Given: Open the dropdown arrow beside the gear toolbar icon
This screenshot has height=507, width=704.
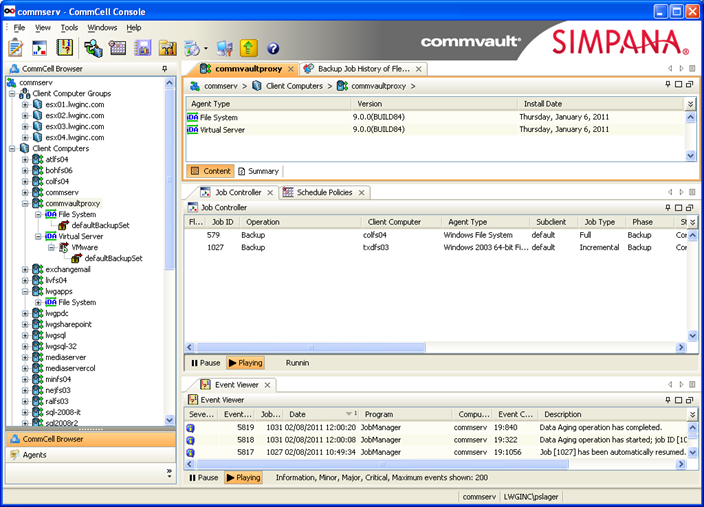Looking at the screenshot, I should click(x=206, y=48).
